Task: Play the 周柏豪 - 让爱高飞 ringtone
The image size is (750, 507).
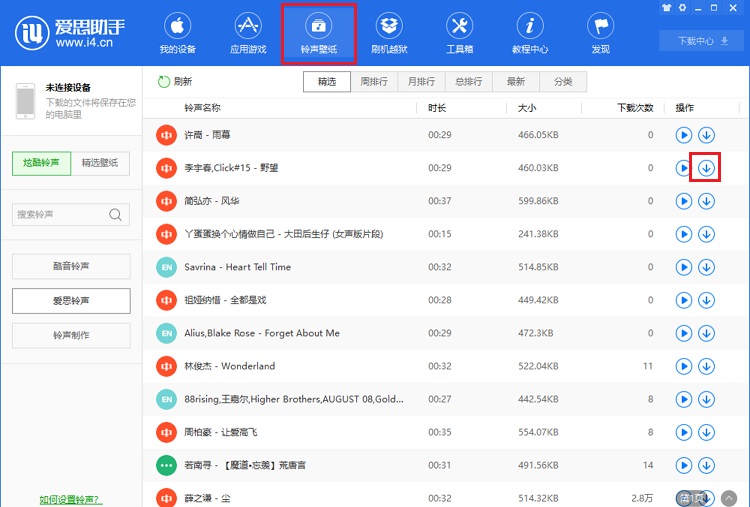Action: tap(684, 432)
